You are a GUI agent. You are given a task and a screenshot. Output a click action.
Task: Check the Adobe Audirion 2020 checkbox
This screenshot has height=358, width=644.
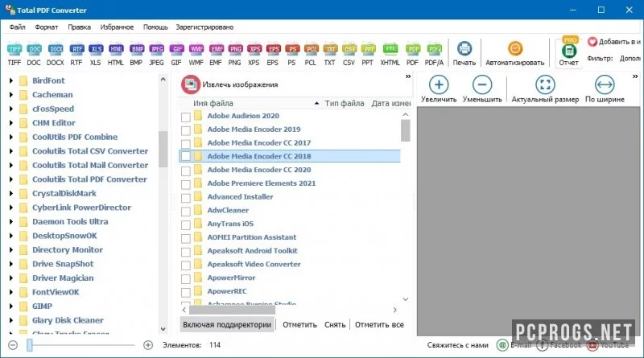186,117
